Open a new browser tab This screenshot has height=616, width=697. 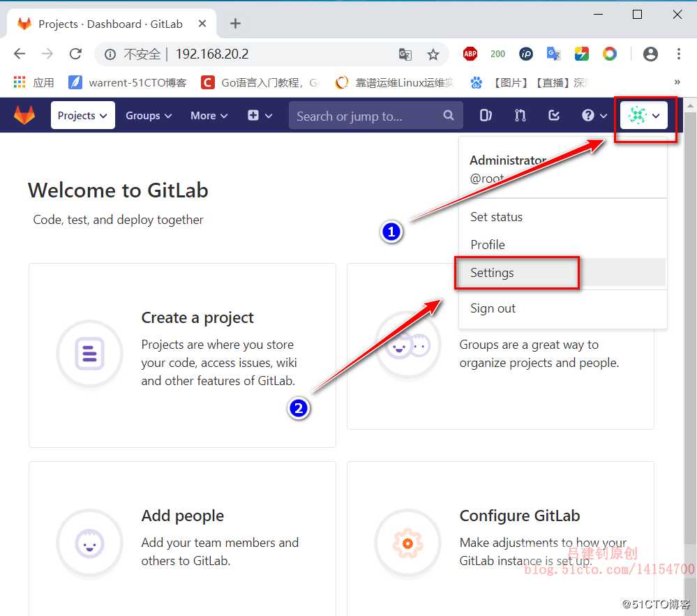click(235, 24)
